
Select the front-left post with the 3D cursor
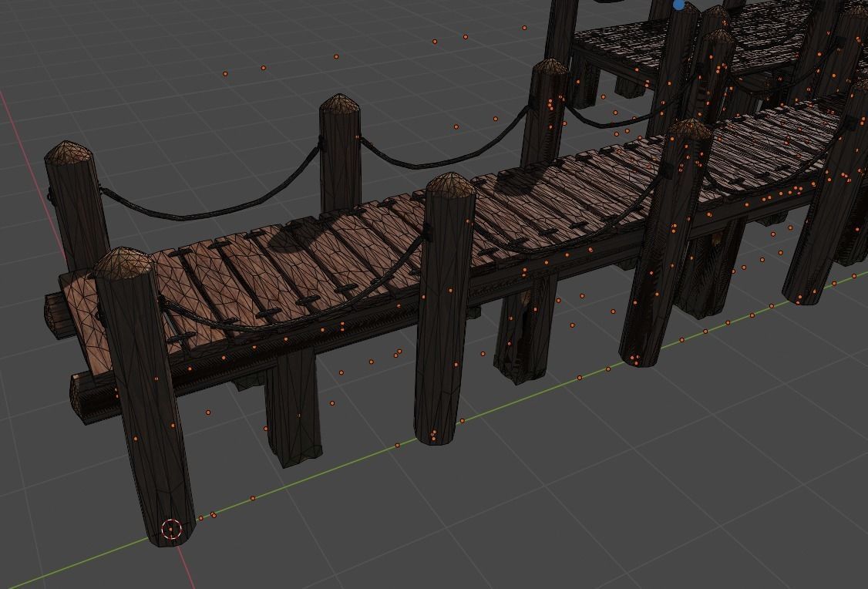point(145,396)
